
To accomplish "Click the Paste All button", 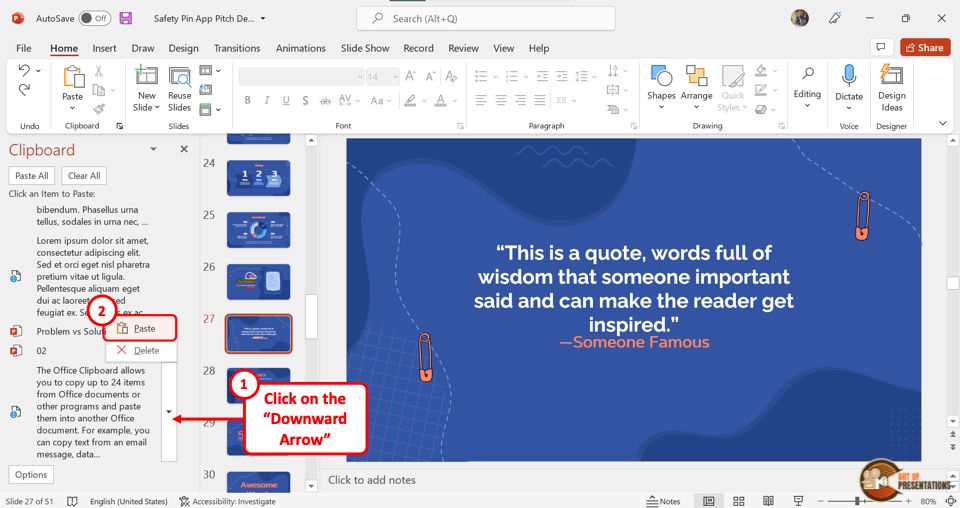I will [32, 176].
